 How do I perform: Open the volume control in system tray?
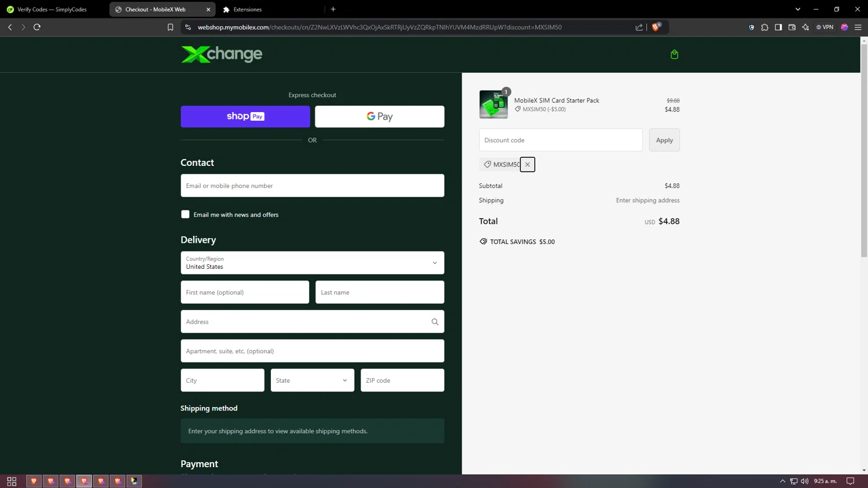click(805, 481)
